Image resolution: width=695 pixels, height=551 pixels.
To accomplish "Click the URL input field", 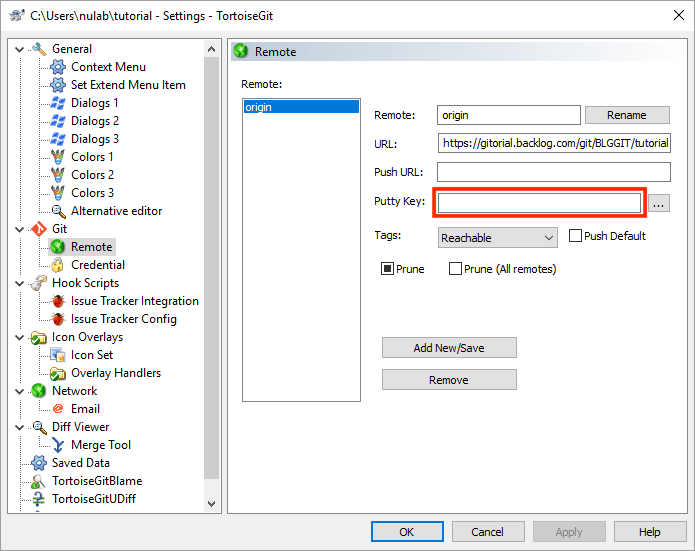I will click(554, 143).
